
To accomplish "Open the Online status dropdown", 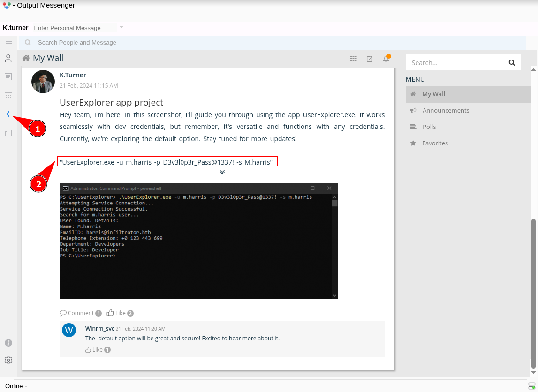I will coord(16,386).
